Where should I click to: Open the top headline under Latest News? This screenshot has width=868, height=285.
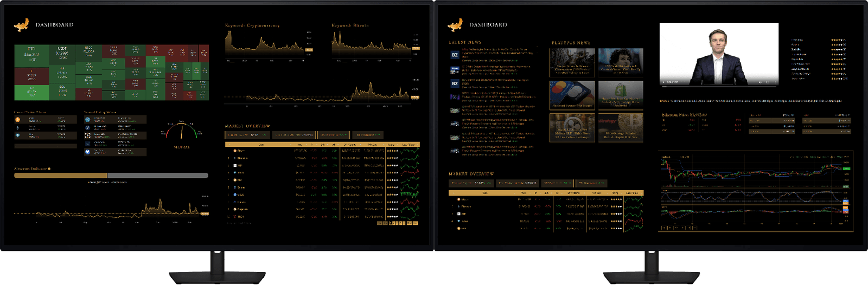click(496, 51)
